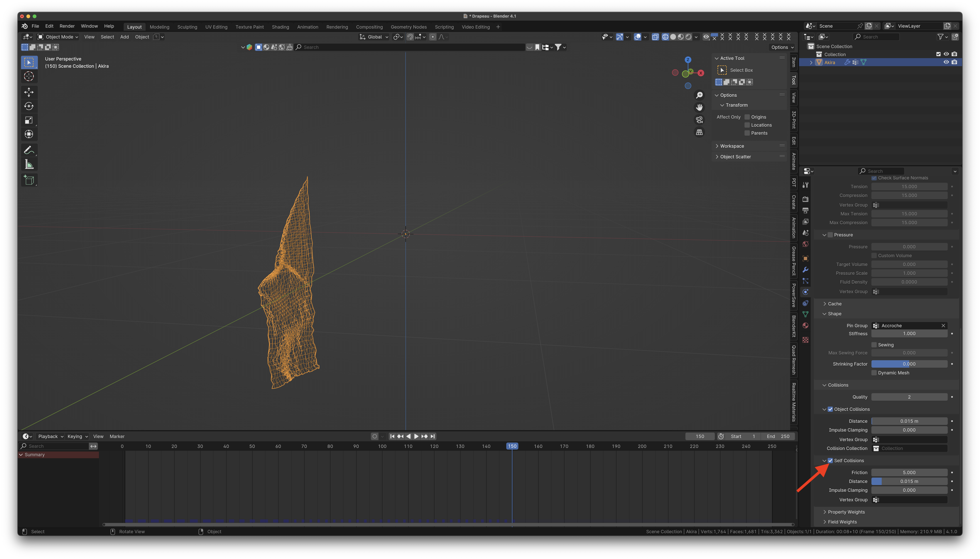This screenshot has height=559, width=980.
Task: Enable Affect Only Locations checkbox
Action: tap(747, 125)
